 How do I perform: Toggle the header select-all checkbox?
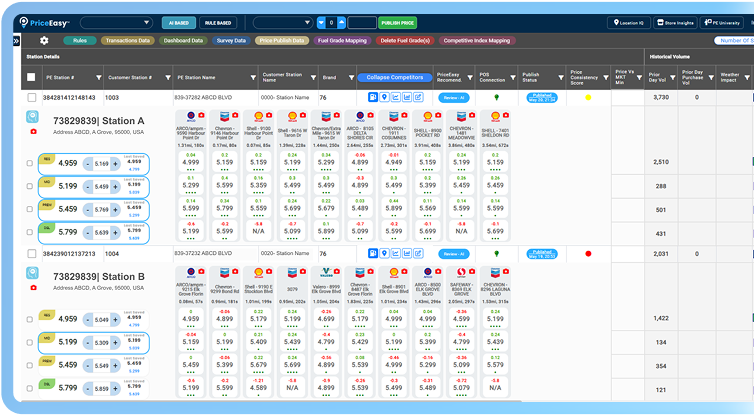31,77
